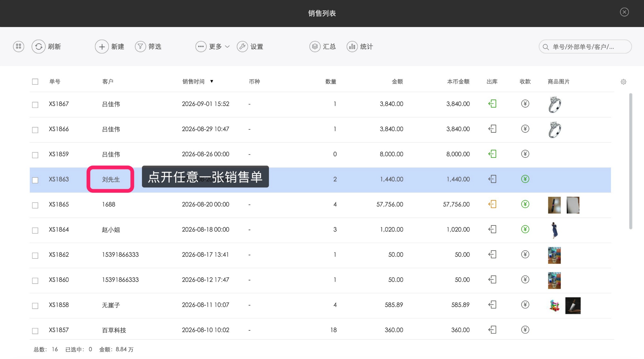The width and height of the screenshot is (644, 359).
Task: Click the 单号 column header
Action: 55,82
